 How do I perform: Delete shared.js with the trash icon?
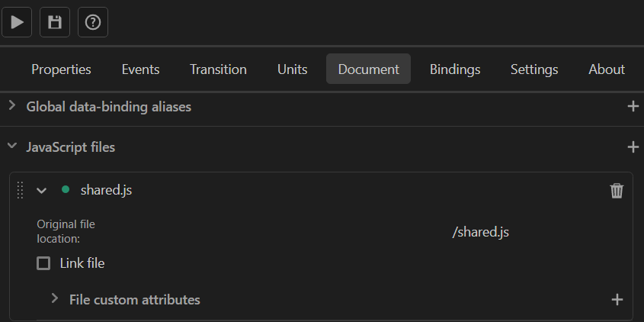tap(617, 191)
